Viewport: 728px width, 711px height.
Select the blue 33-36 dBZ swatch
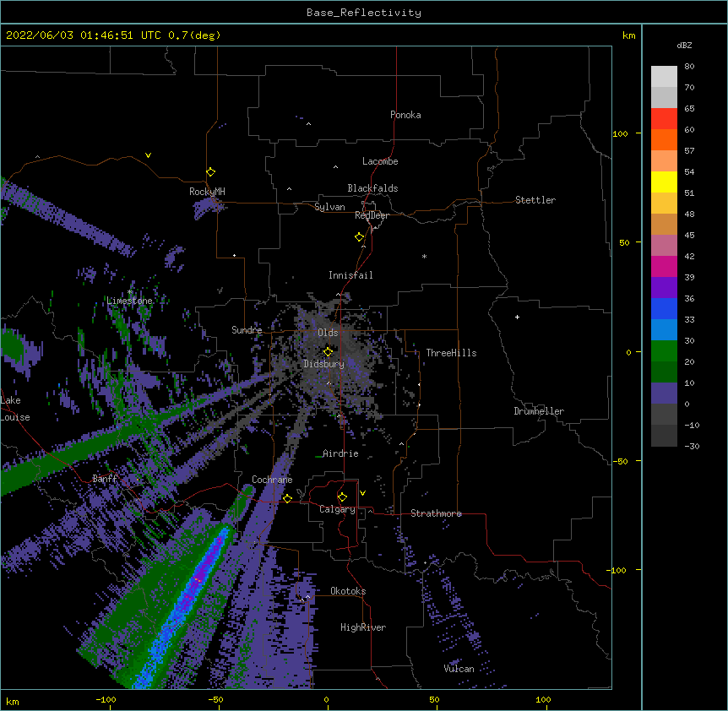click(x=664, y=308)
